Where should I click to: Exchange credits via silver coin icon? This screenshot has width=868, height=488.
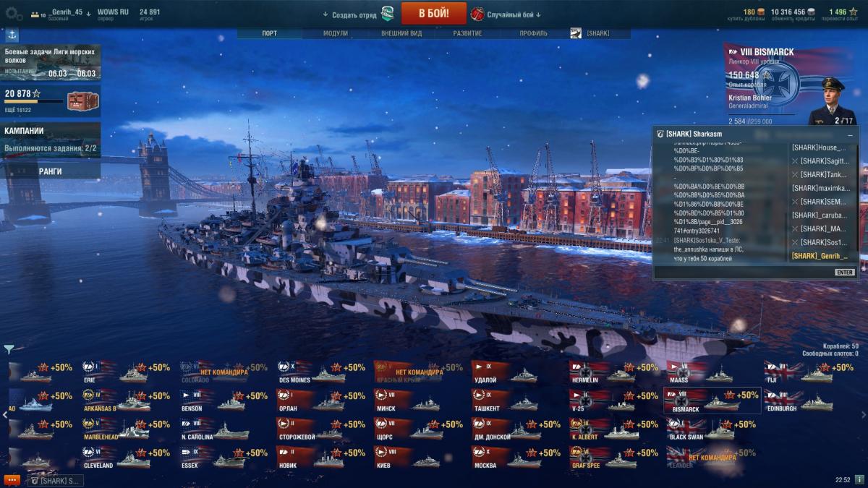pyautogui.click(x=811, y=12)
